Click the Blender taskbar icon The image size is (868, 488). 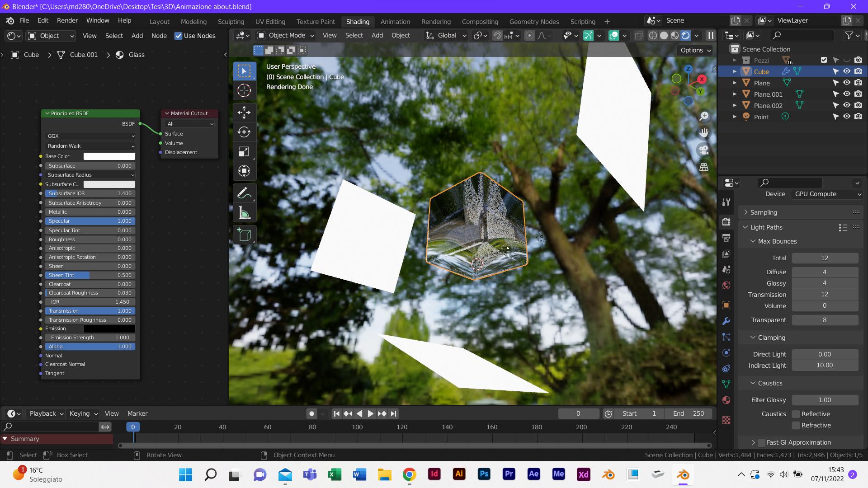[x=684, y=474]
